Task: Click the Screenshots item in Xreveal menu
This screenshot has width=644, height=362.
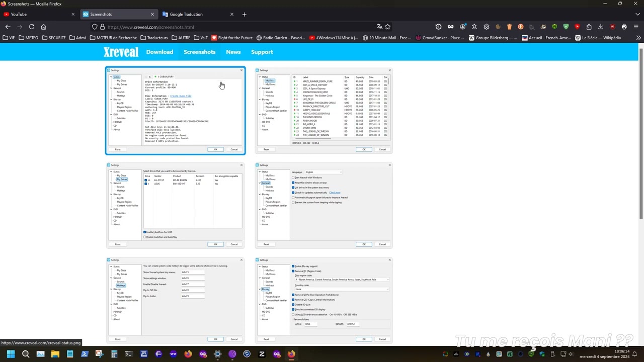Action: click(x=199, y=52)
